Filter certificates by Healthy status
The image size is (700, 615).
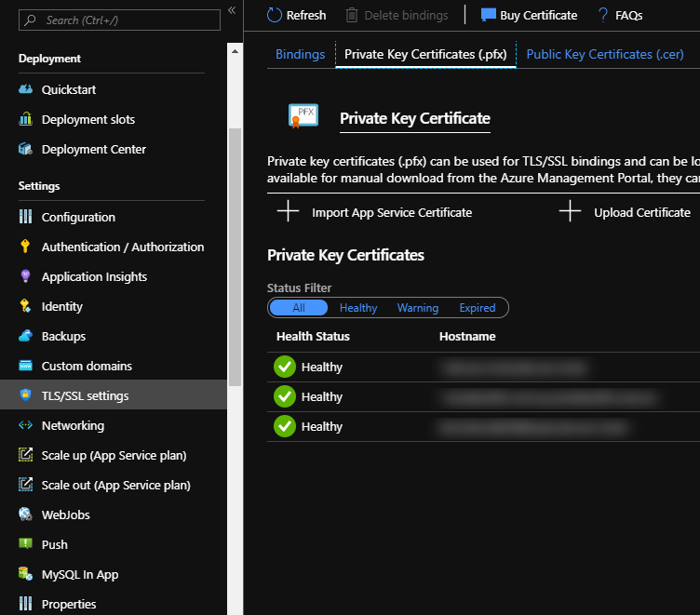pos(358,307)
